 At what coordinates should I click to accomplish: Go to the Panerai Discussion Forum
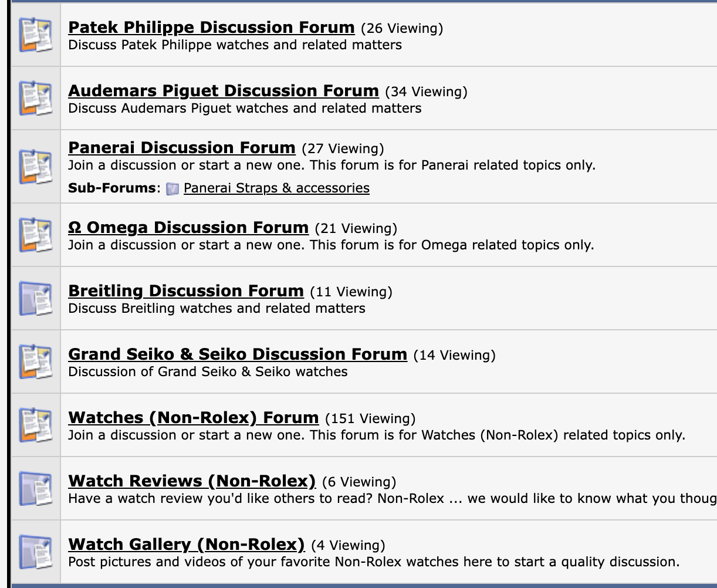(182, 148)
